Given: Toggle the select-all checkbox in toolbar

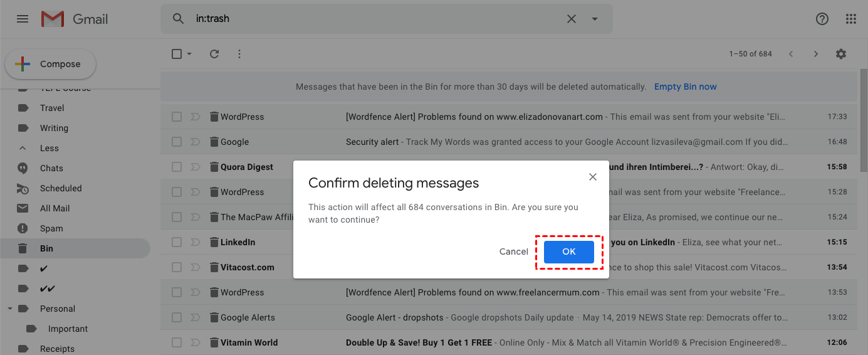Looking at the screenshot, I should click(177, 54).
